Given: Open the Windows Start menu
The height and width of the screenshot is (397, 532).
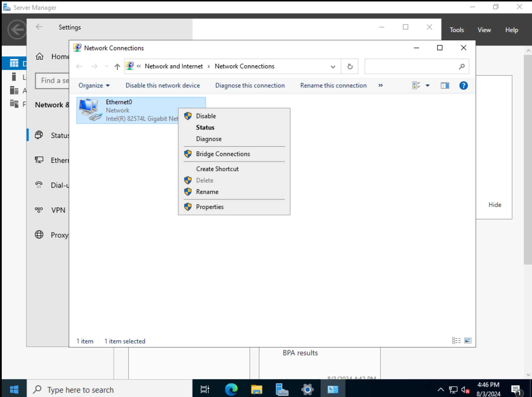Looking at the screenshot, I should pyautogui.click(x=14, y=389).
